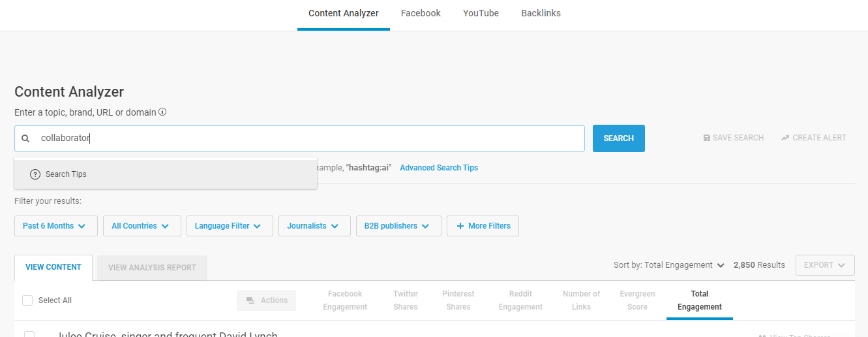
Task: Sort by Evergreen Score column
Action: click(637, 300)
